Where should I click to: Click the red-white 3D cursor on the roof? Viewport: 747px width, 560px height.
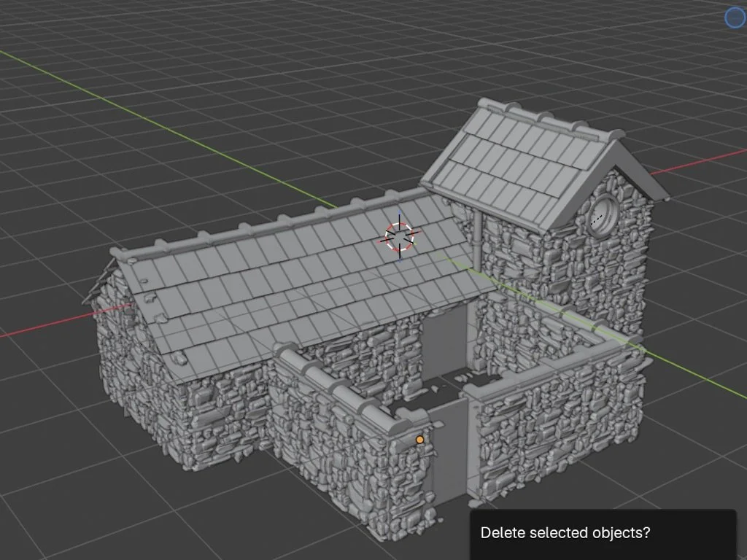pyautogui.click(x=399, y=237)
